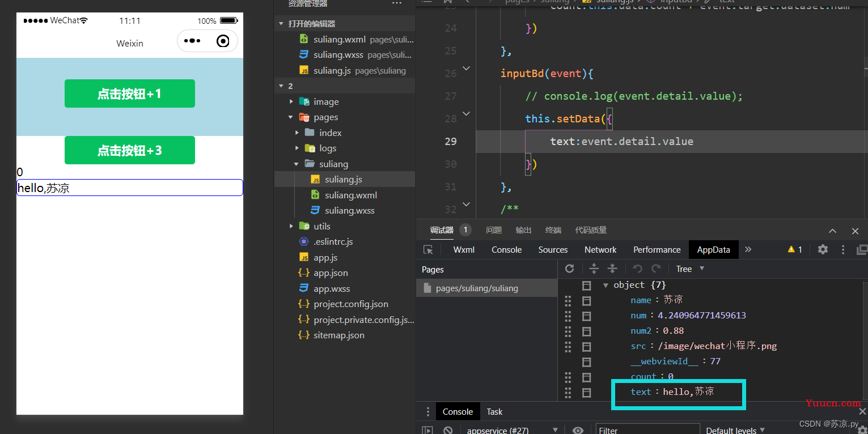Collapse project root folder 2
This screenshot has height=434, width=868.
point(281,86)
